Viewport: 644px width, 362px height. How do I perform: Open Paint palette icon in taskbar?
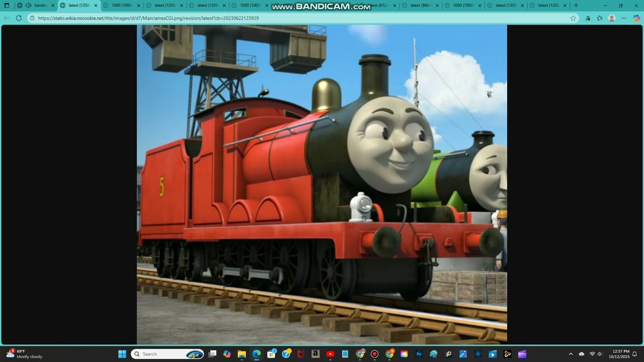point(434,354)
